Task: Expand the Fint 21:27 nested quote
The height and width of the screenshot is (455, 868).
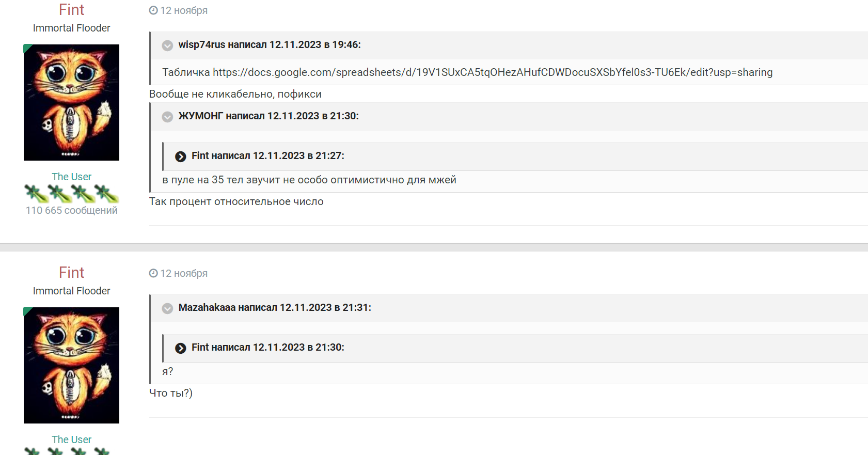Action: pos(180,156)
